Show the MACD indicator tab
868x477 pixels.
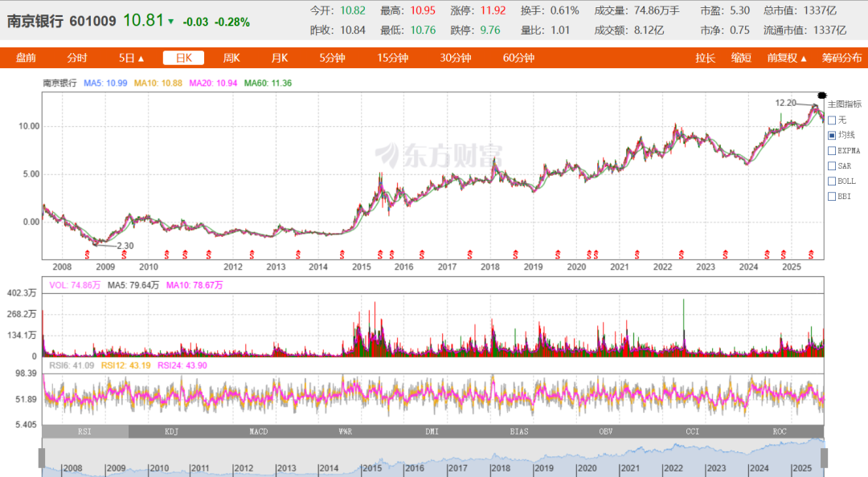[259, 431]
